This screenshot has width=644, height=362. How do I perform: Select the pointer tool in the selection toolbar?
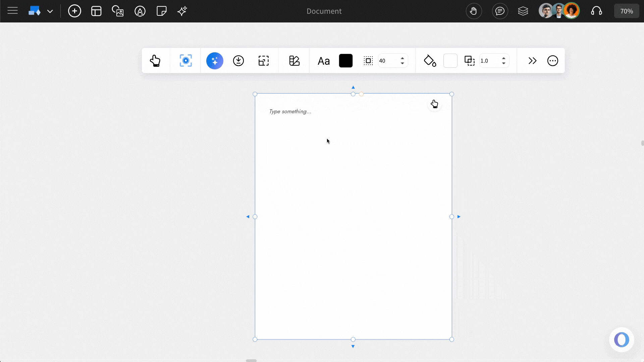156,61
